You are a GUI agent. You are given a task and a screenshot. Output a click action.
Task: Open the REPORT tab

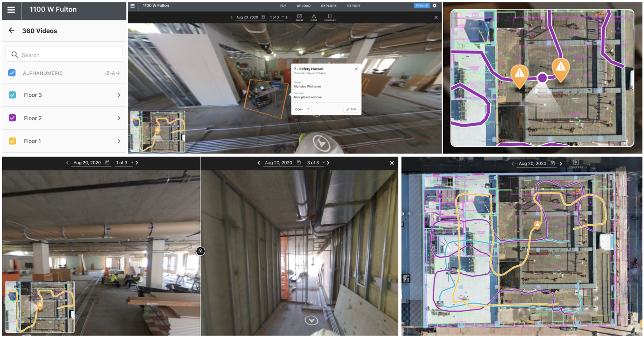[354, 6]
